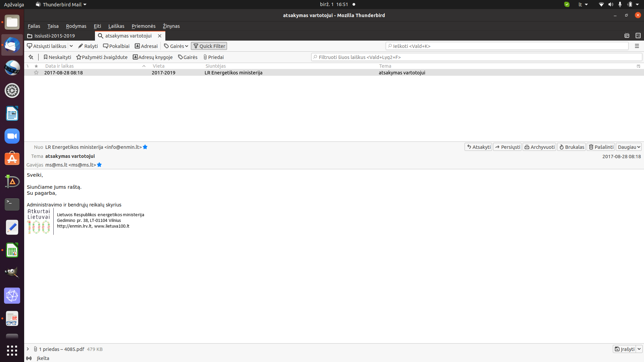Open the Priemonės menu
The width and height of the screenshot is (644, 362).
[x=144, y=26]
